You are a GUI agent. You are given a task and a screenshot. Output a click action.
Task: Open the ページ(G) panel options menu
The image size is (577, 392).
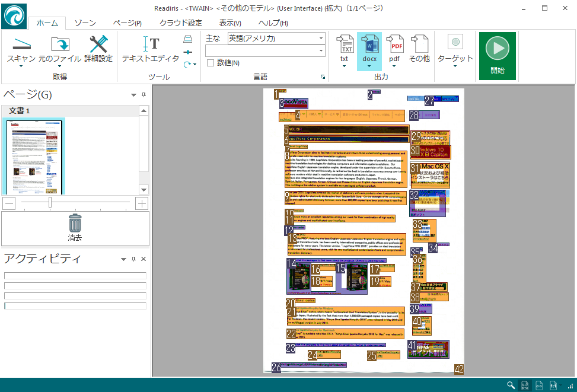coord(133,95)
